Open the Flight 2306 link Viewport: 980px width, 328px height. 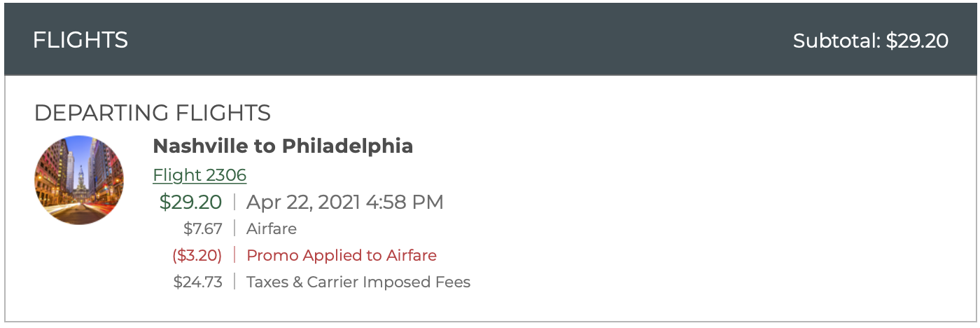coord(199,175)
